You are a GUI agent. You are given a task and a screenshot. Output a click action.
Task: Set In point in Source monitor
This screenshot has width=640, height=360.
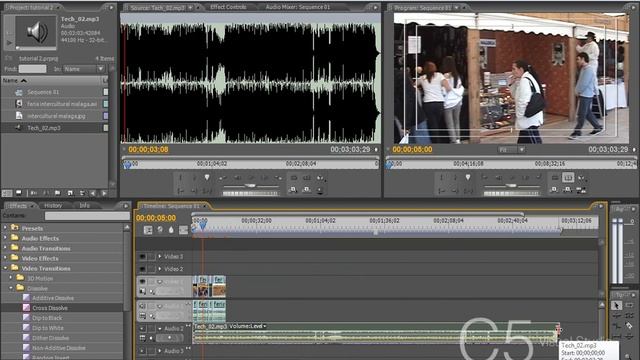[x=181, y=178]
